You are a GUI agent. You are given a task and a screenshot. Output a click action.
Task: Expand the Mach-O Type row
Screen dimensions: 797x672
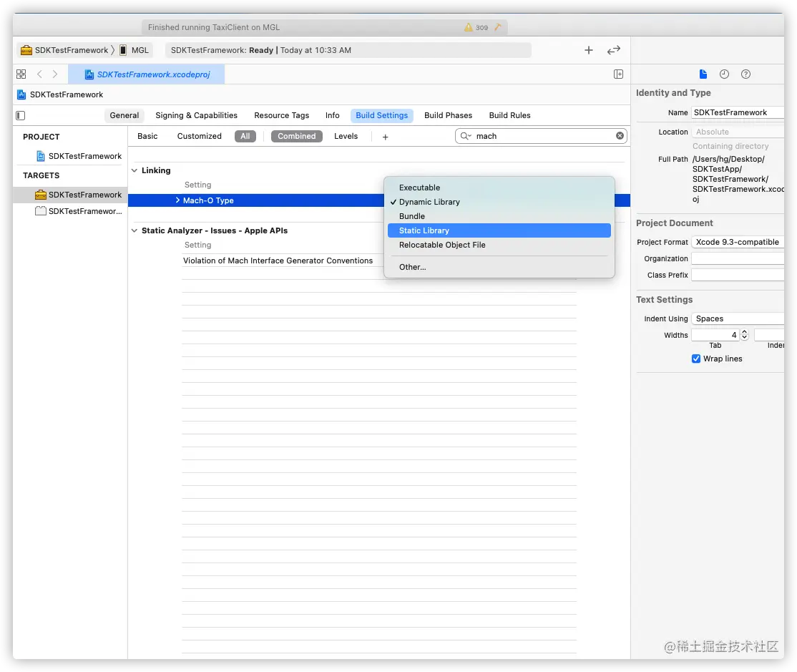coord(177,200)
